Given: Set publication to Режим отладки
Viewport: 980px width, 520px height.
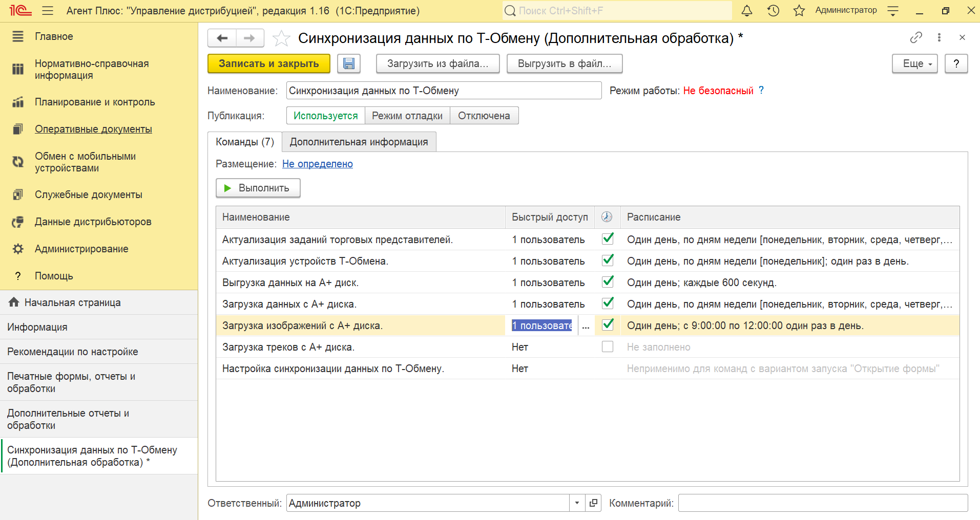Looking at the screenshot, I should 407,116.
